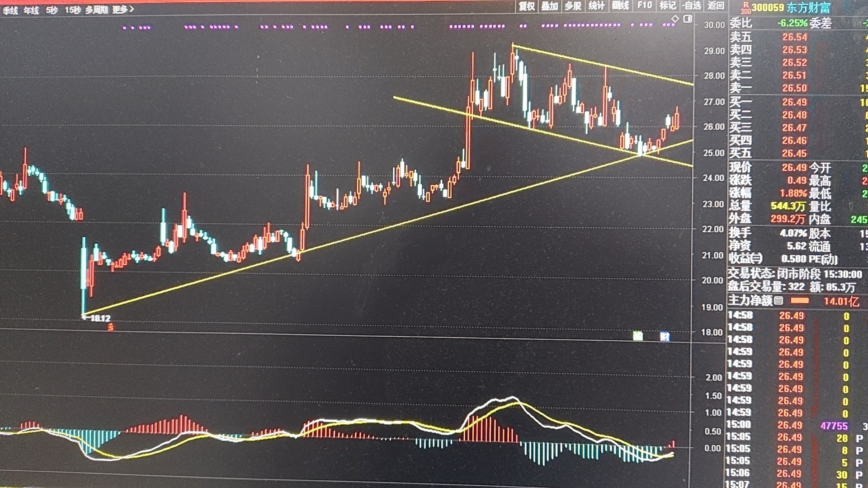This screenshot has width=868, height=488.
Task: Click the diamond marker icon above chart
Action: pyautogui.click(x=675, y=19)
